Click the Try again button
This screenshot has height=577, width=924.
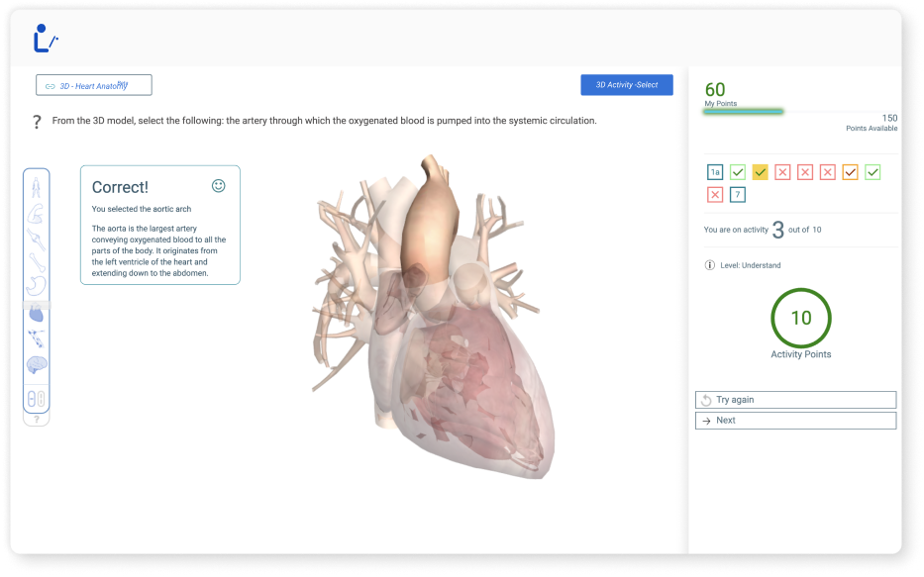(x=795, y=400)
